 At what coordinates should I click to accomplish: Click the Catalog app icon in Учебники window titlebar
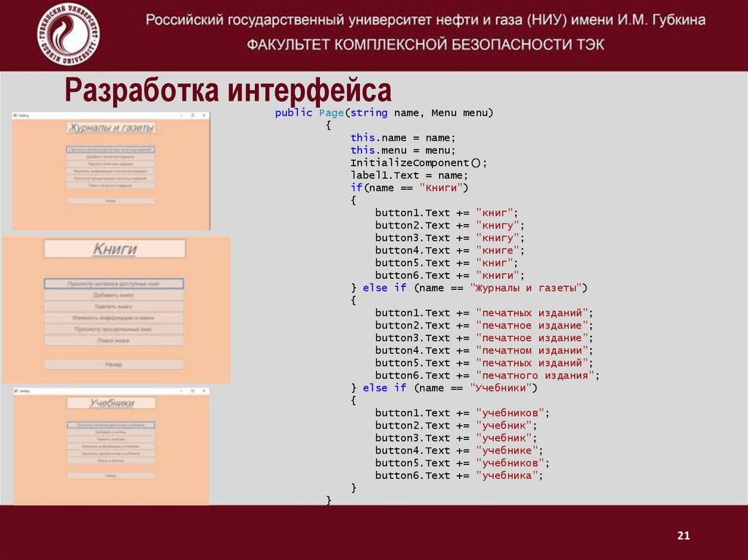coord(15,391)
